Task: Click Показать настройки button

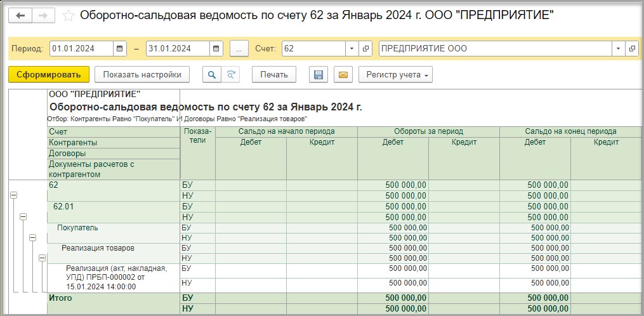Action: [x=142, y=75]
